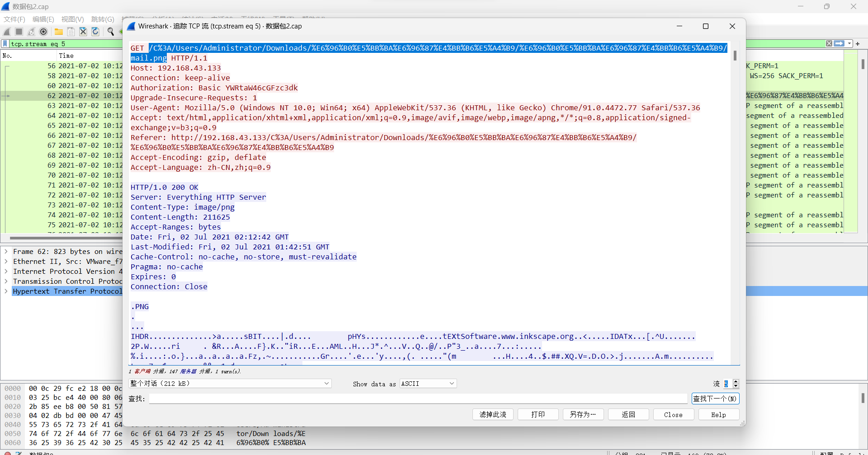Apply display filter with arrow icon
The height and width of the screenshot is (455, 868).
(840, 43)
